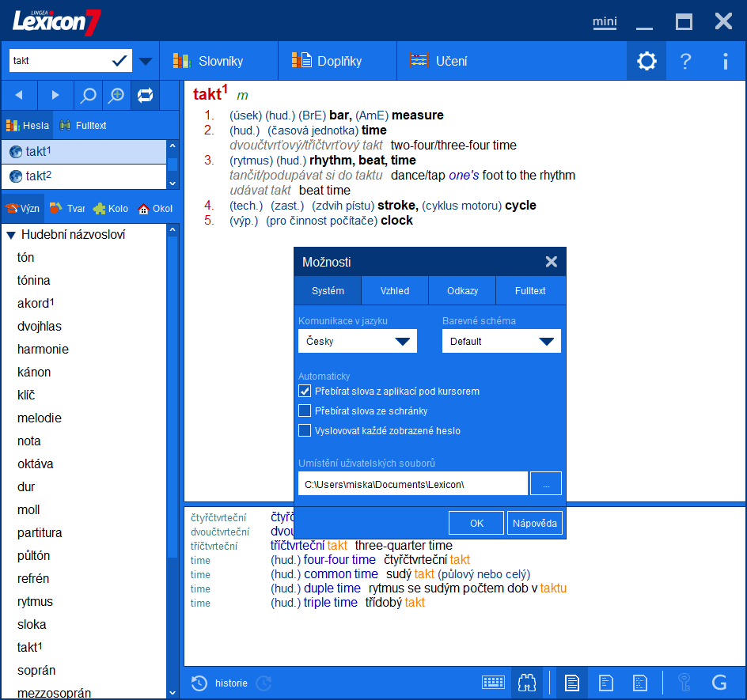Screen dimensions: 747x700
Task: Select the Kolo tab
Action: [x=111, y=208]
